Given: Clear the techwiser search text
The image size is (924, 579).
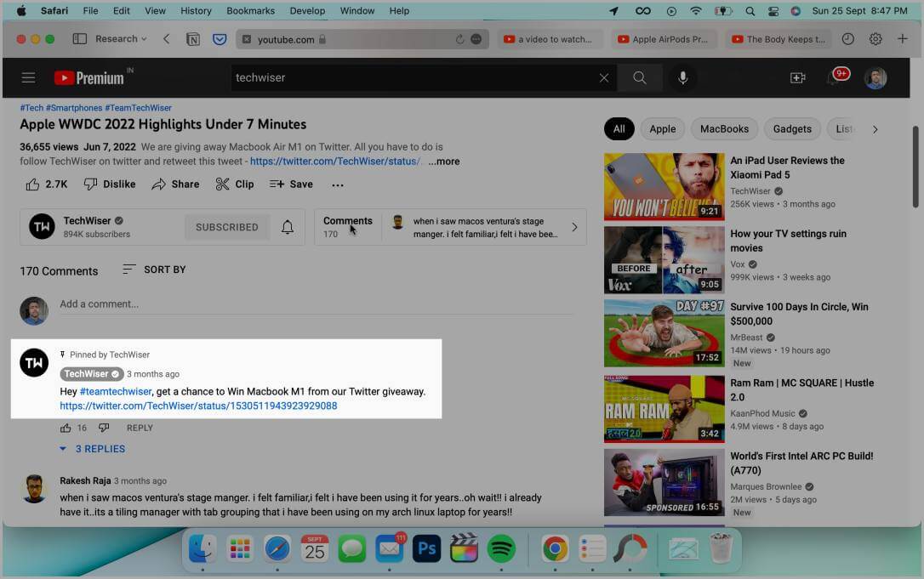Looking at the screenshot, I should coord(604,77).
